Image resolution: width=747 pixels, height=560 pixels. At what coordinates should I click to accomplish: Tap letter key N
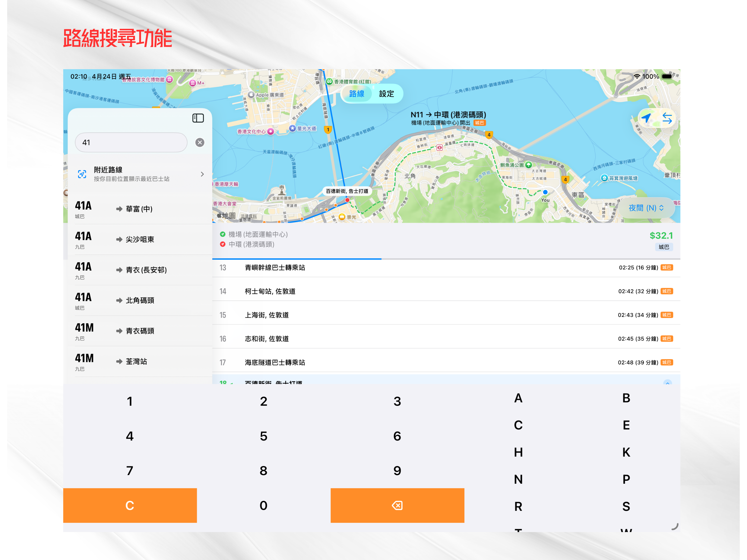tap(518, 479)
